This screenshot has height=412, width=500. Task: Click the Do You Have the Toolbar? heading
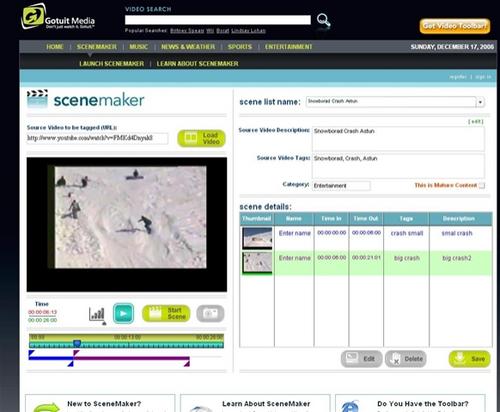coord(423,404)
